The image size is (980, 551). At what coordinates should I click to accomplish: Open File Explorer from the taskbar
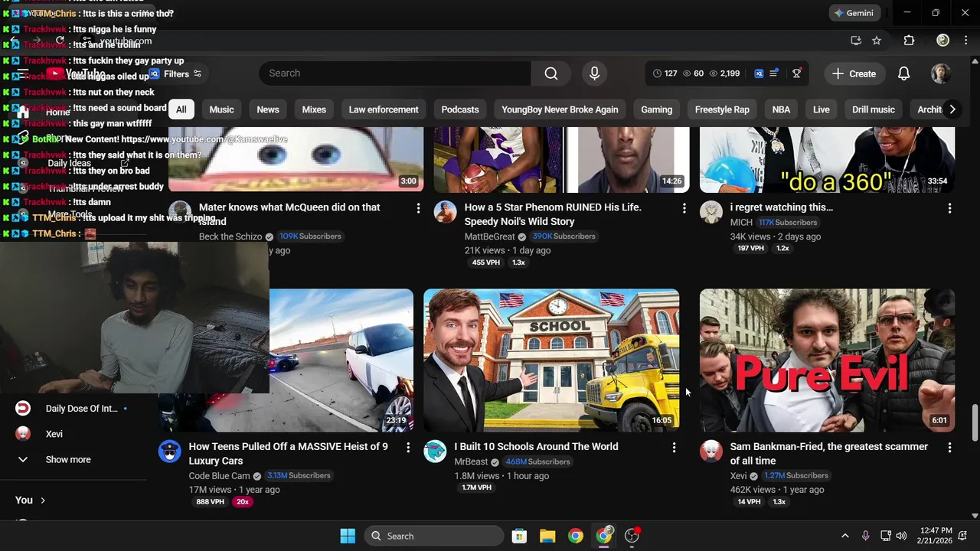(547, 536)
